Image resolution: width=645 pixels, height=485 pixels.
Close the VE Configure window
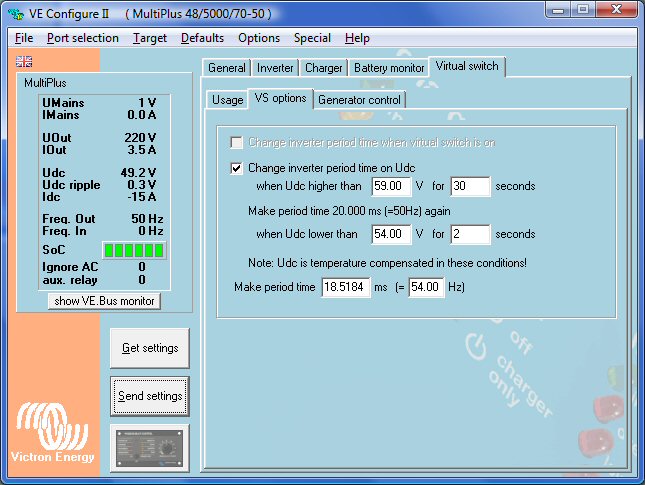pos(616,10)
